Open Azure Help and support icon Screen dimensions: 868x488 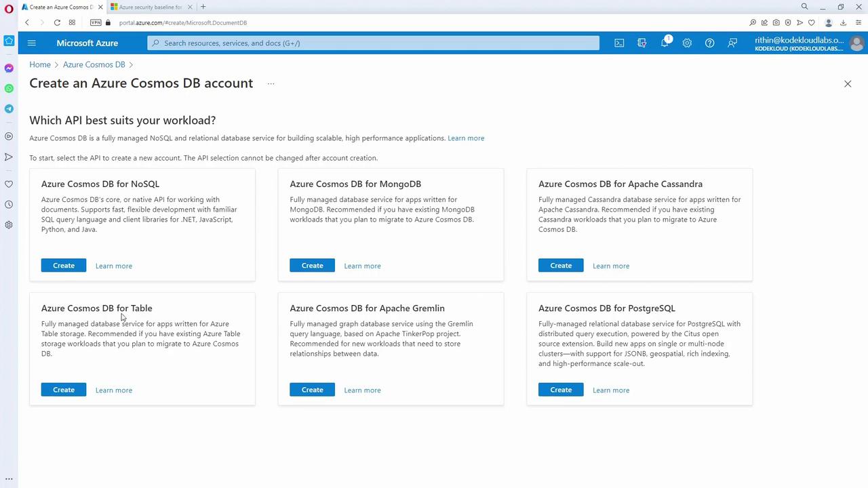pos(709,43)
